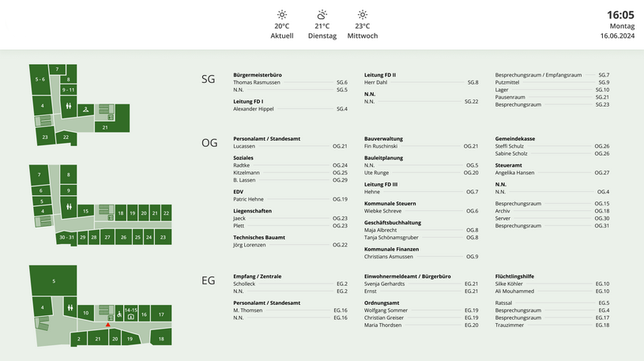Select room 21 on the SG floor map
The width and height of the screenshot is (644, 361).
point(105,126)
